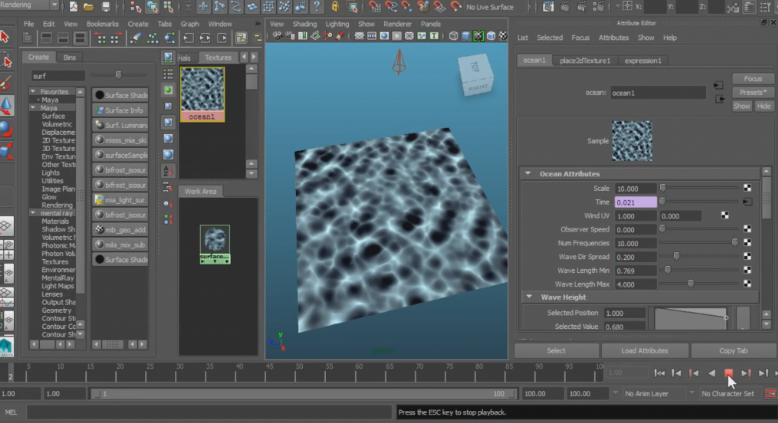778x423 pixels.
Task: Go to start of playback range
Action: coord(659,373)
